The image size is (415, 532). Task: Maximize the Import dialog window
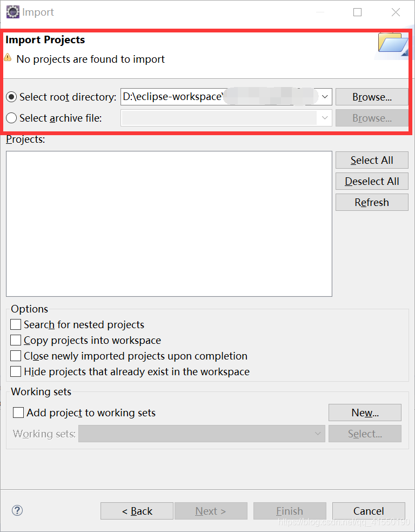coord(357,12)
